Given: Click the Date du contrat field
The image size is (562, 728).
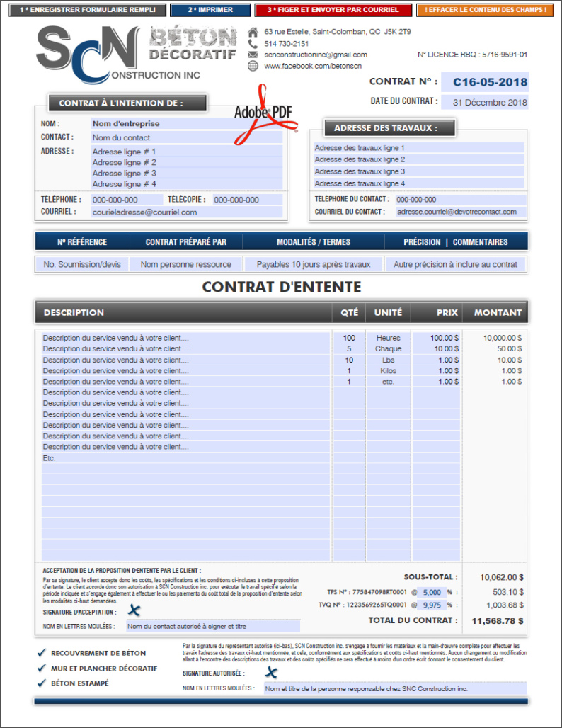Looking at the screenshot, I should [485, 102].
